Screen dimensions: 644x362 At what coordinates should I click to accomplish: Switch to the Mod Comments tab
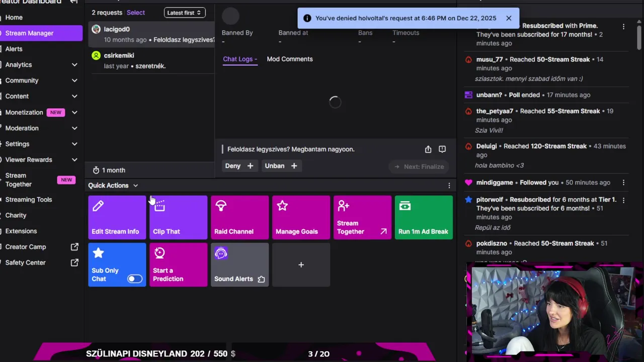pos(290,59)
